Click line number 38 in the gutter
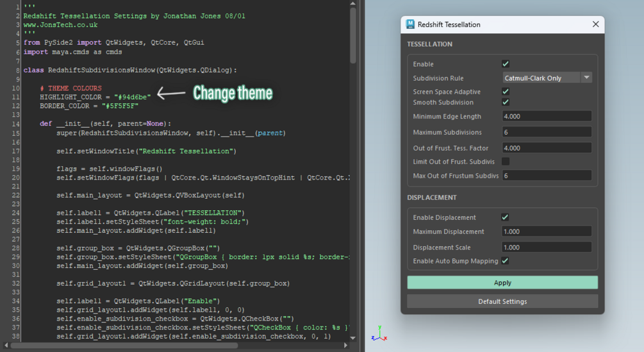Image resolution: width=644 pixels, height=352 pixels. (x=15, y=337)
